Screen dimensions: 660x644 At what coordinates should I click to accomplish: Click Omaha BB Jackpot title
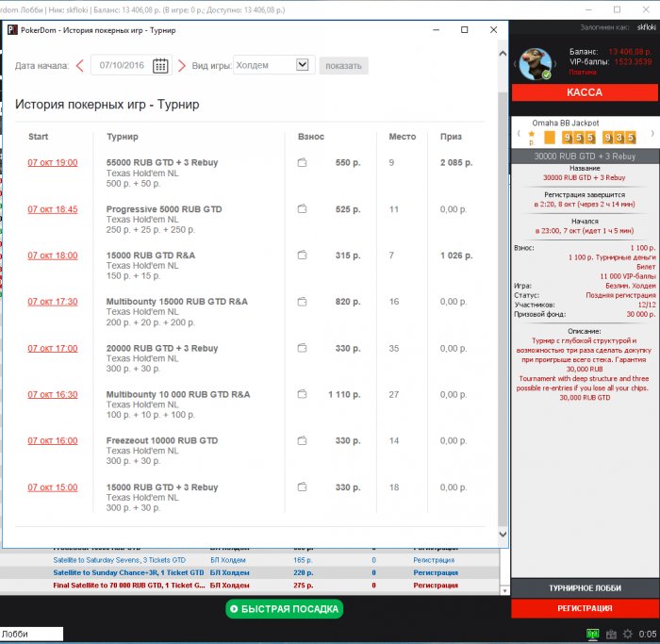point(566,123)
